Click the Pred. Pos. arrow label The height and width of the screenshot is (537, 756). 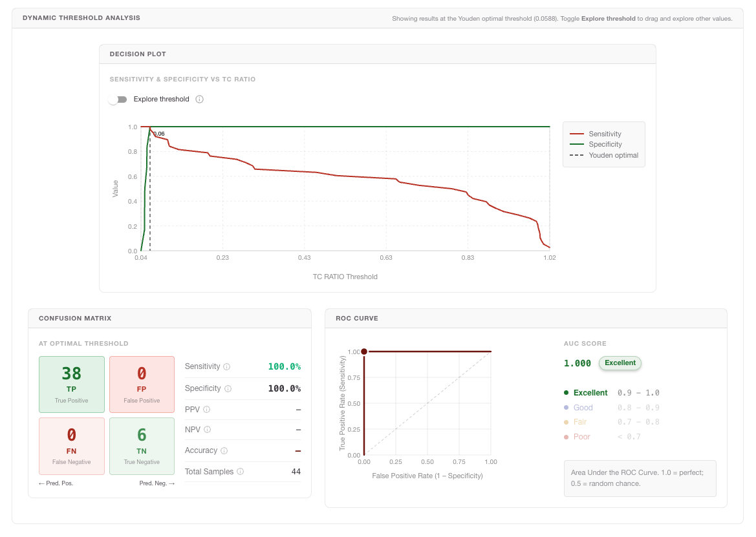pos(56,483)
